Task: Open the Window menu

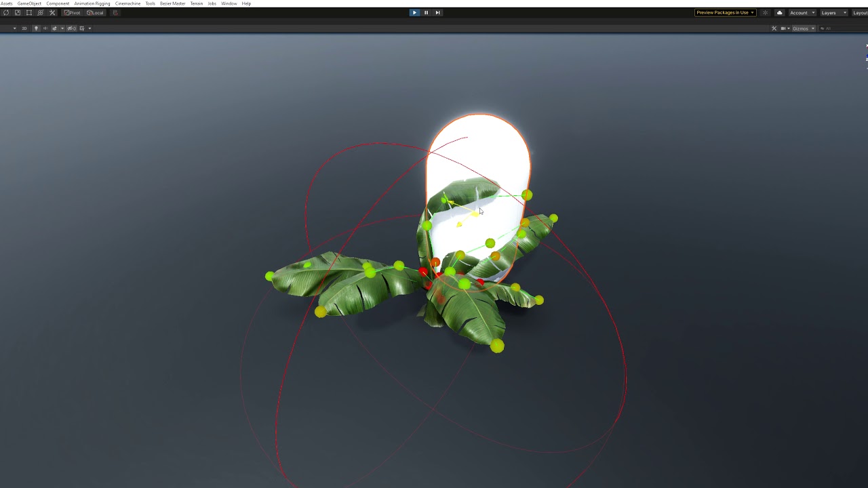Action: (x=229, y=3)
